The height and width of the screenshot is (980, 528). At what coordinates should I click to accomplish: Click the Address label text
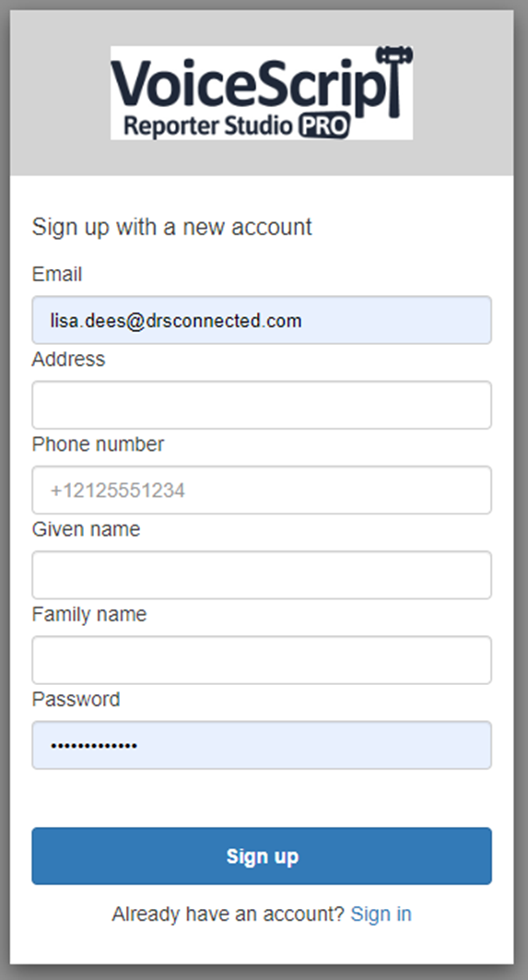(69, 360)
